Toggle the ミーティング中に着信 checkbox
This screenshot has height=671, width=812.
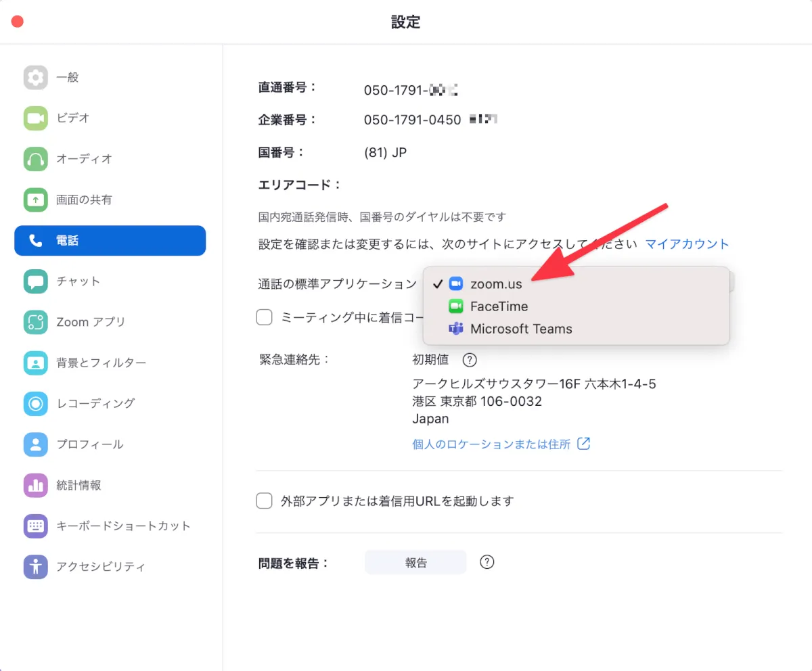[264, 317]
